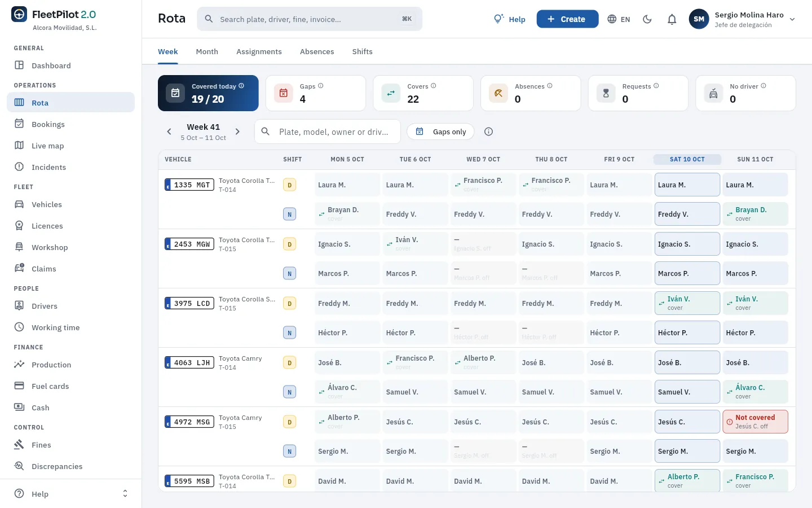
Task: Open the Workshop section
Action: pos(70,247)
